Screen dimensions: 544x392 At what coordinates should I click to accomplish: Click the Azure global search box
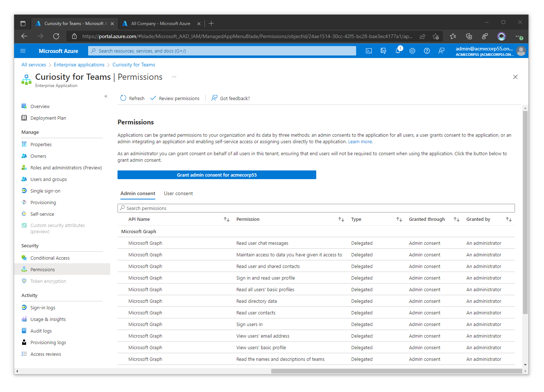(x=222, y=51)
